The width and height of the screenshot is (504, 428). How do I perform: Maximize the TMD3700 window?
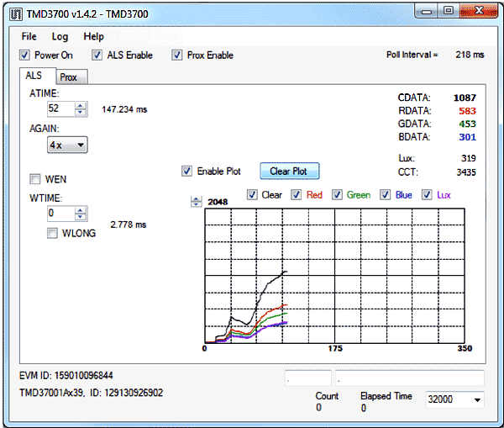pyautogui.click(x=449, y=11)
